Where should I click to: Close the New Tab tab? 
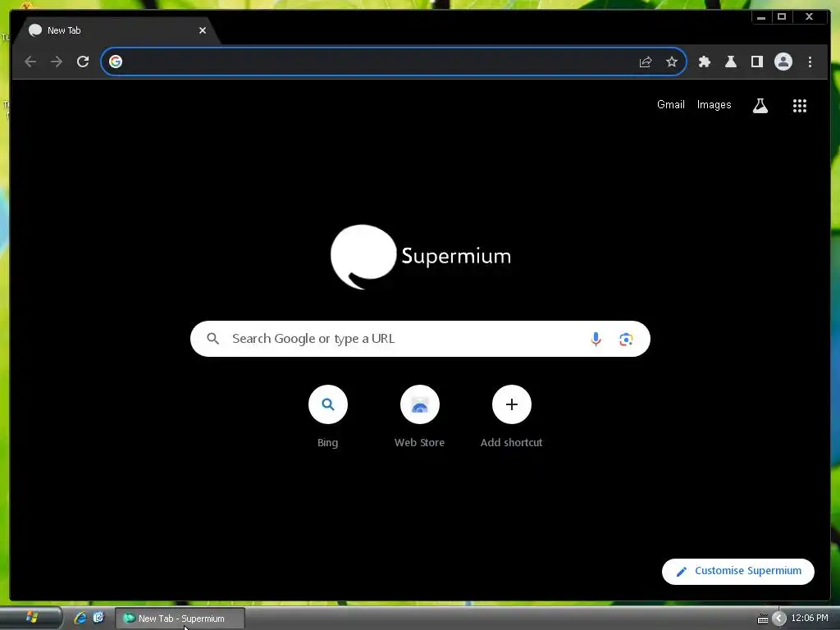(203, 30)
